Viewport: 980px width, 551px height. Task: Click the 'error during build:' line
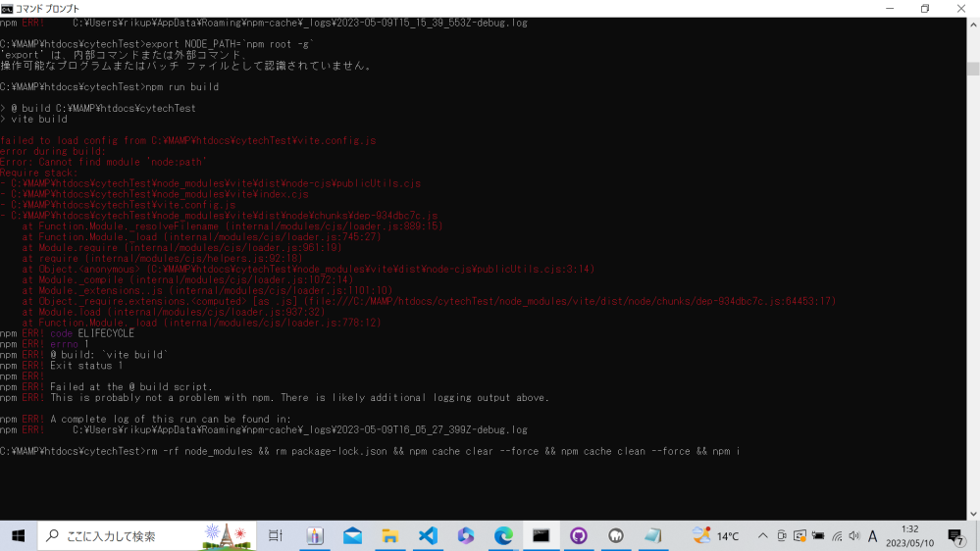point(53,151)
